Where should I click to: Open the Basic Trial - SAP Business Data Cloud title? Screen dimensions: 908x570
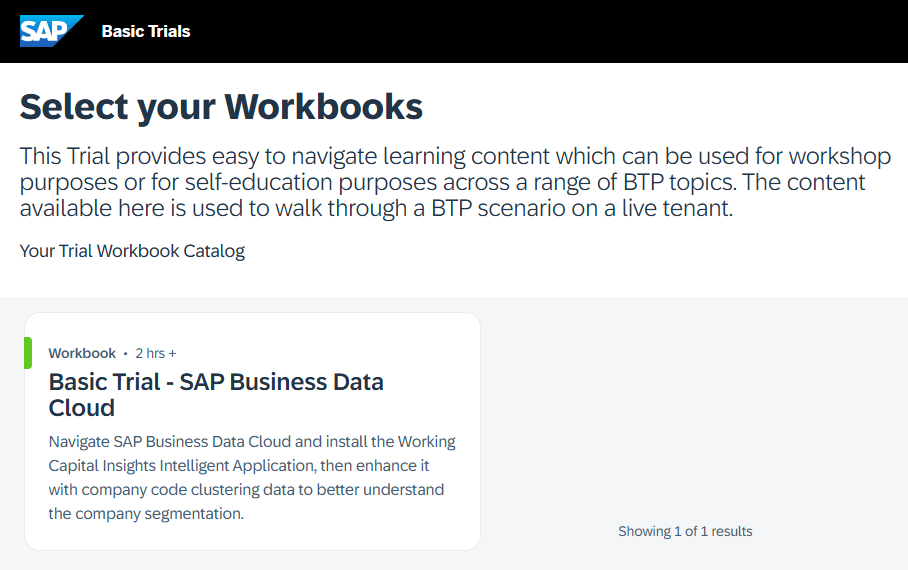(x=216, y=394)
